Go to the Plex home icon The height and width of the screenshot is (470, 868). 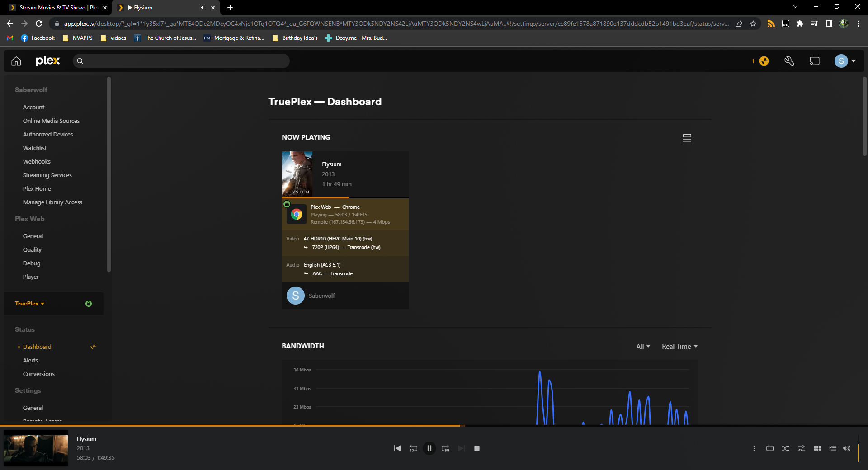pyautogui.click(x=16, y=61)
